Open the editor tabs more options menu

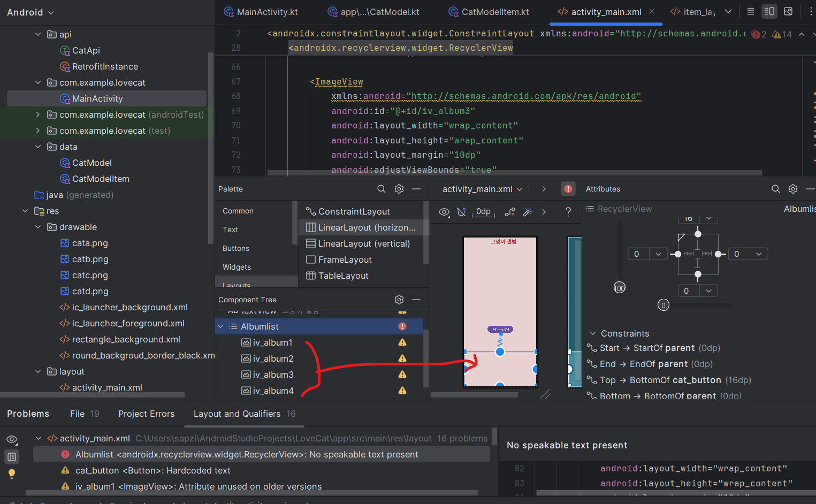tap(811, 11)
